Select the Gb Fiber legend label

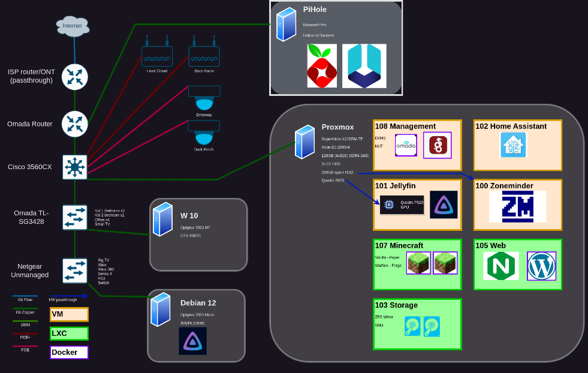[25, 300]
